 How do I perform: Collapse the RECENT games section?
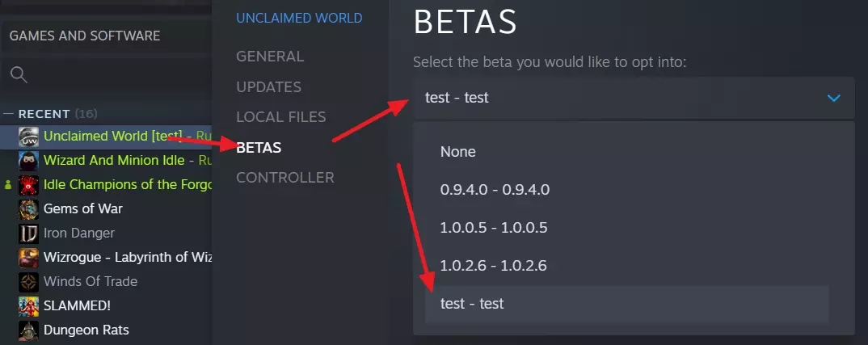tap(9, 114)
